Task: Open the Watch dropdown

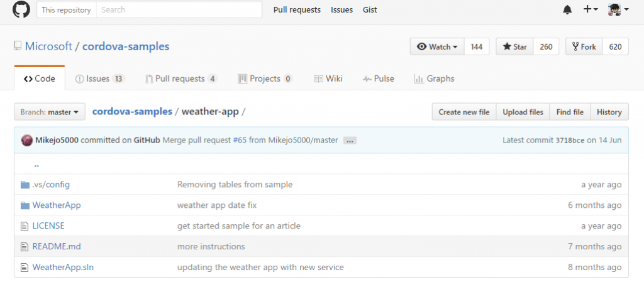Action: [437, 46]
